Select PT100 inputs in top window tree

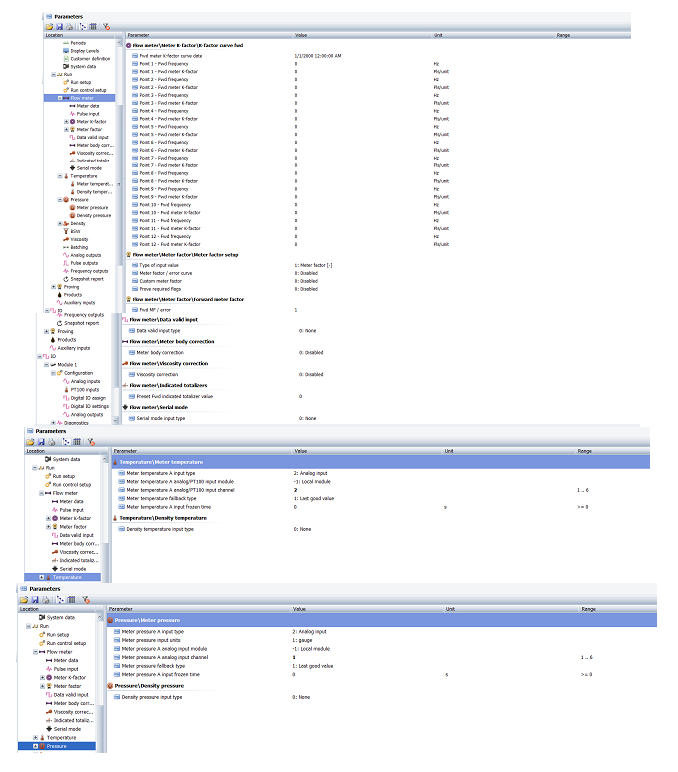click(85, 389)
